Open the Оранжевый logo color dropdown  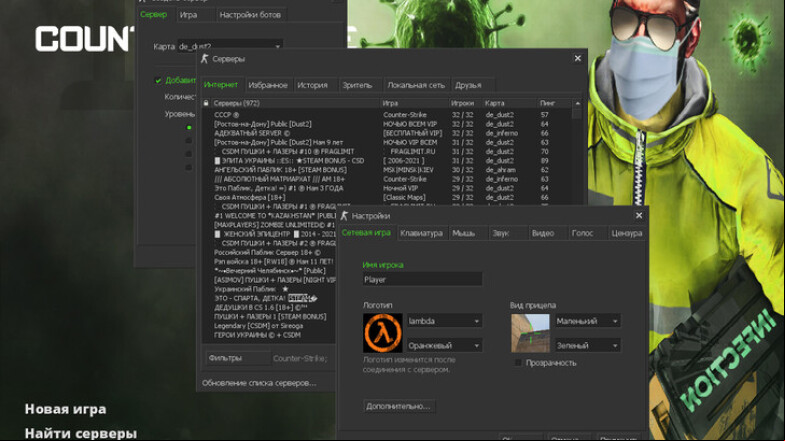click(x=444, y=345)
